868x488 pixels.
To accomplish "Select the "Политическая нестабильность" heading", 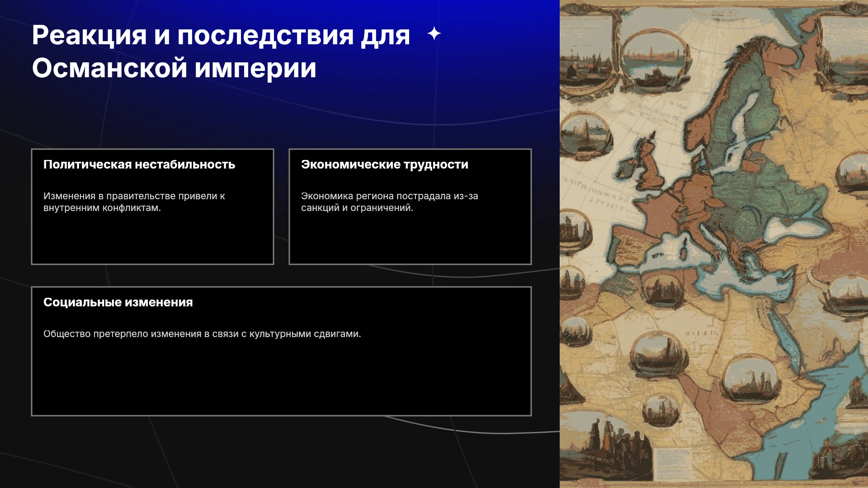I will point(139,164).
